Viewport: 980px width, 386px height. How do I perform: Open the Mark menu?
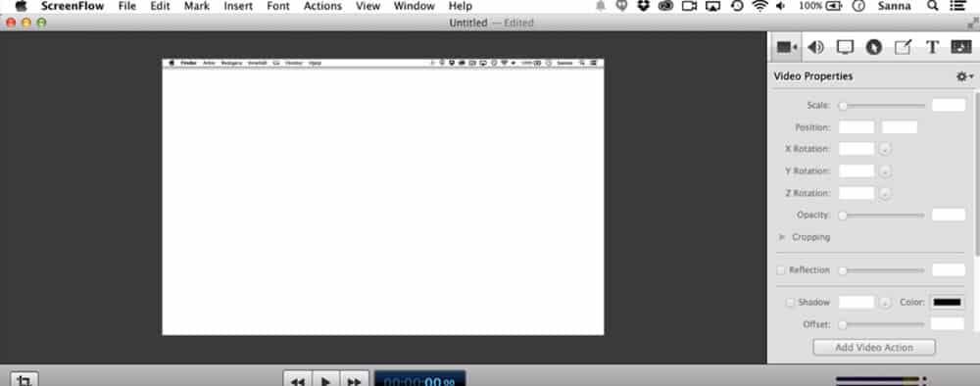point(196,6)
